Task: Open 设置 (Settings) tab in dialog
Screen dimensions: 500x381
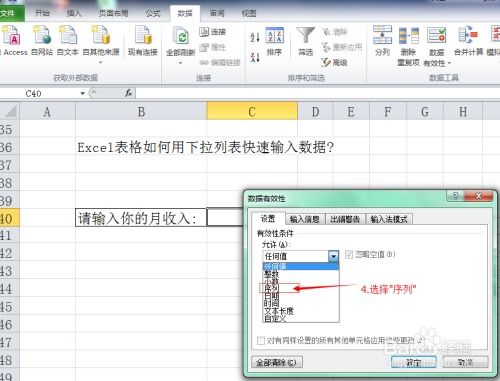Action: click(x=268, y=219)
